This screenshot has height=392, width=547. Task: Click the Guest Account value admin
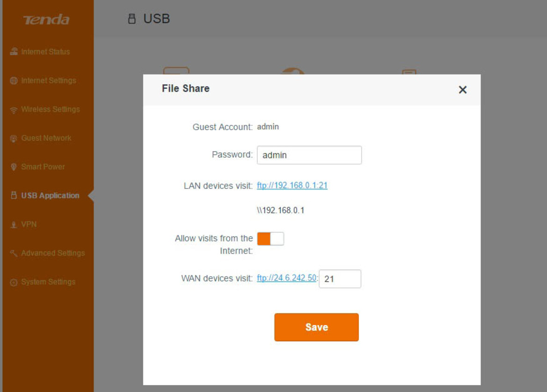[x=268, y=127]
